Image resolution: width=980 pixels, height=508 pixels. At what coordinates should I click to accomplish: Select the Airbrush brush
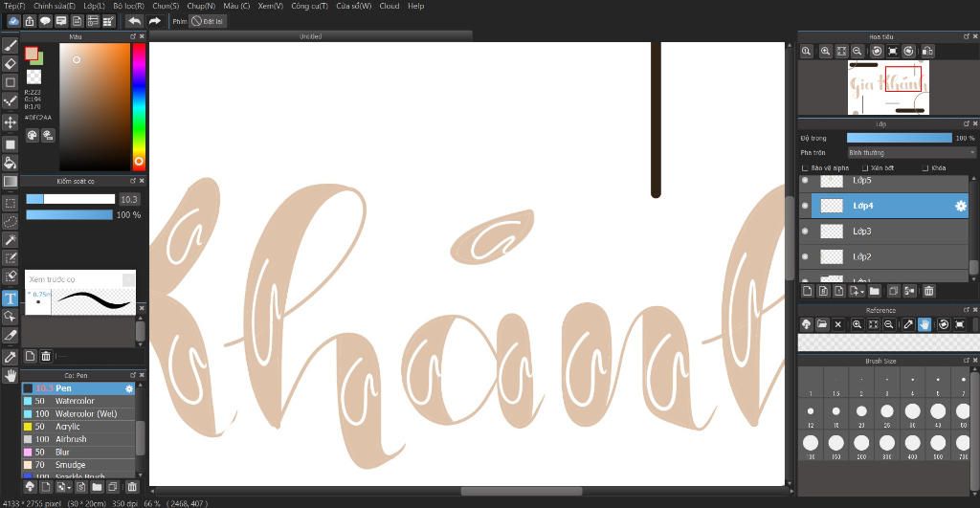pos(78,439)
